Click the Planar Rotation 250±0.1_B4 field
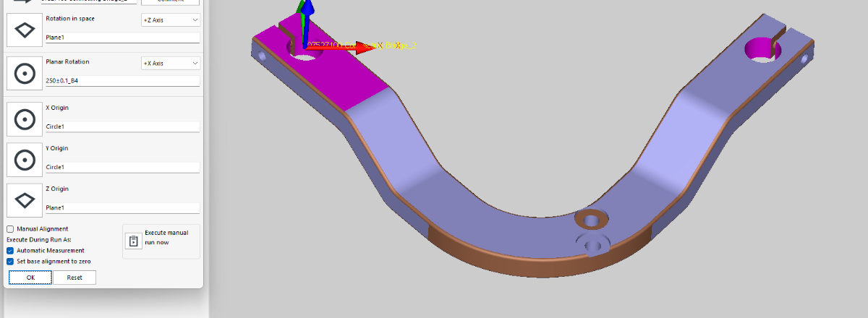 (x=122, y=81)
